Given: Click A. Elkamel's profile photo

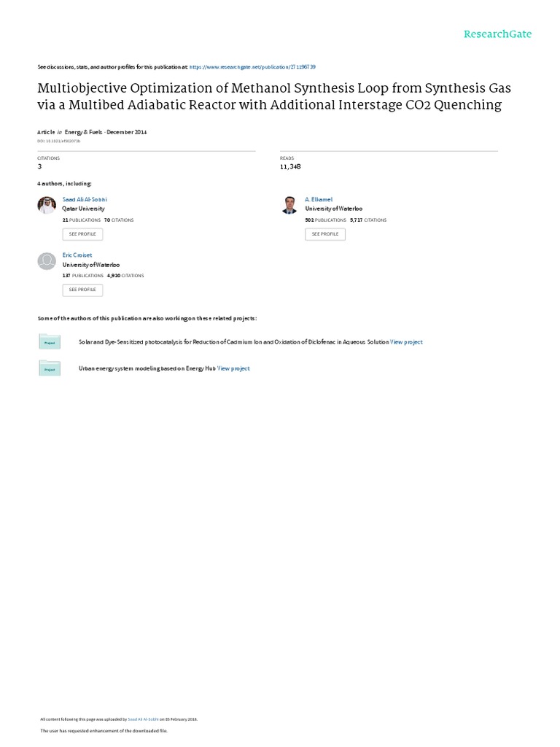Looking at the screenshot, I should coord(289,206).
